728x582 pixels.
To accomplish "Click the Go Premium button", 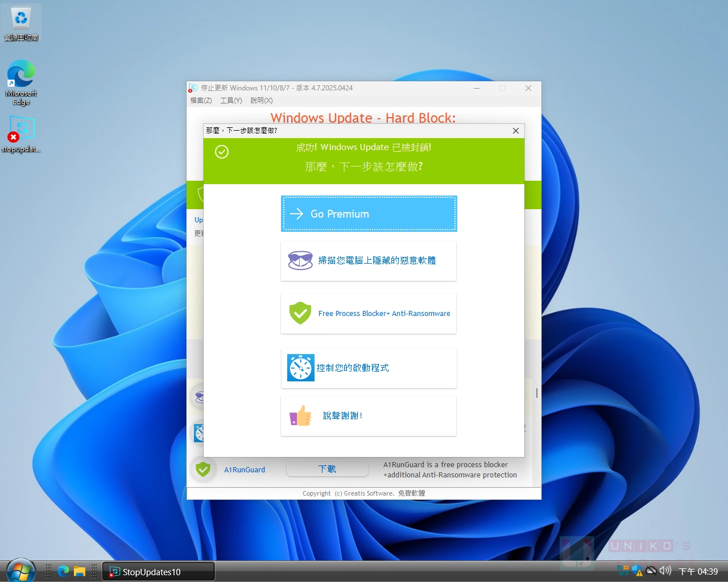I will (x=369, y=214).
